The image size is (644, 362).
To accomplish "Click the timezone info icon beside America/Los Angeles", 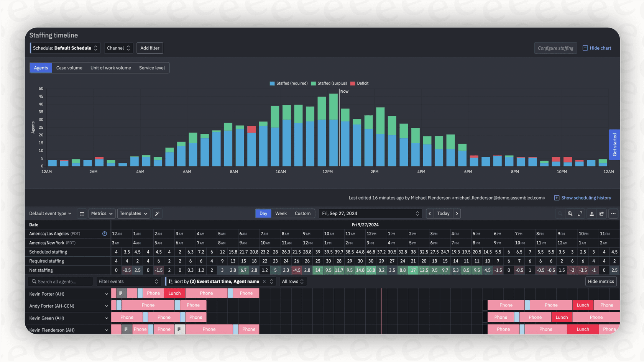I will [104, 233].
